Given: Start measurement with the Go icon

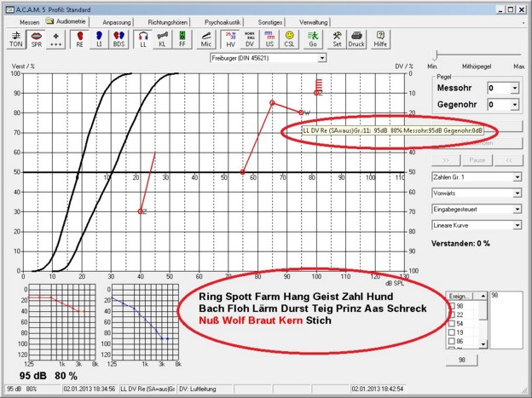Looking at the screenshot, I should coord(313,39).
